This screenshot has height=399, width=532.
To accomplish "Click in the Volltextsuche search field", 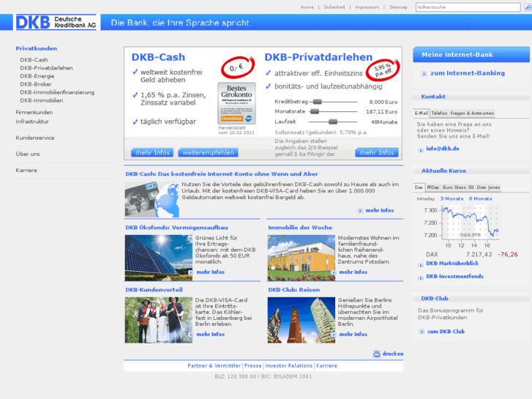I will point(468,7).
